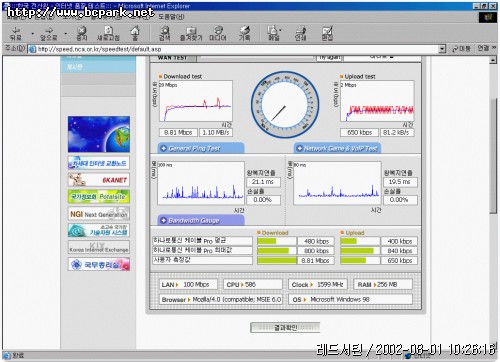Screen dimensions: 500x362
Task: Open the Media (미디어) toolbar icon
Action: (218, 33)
